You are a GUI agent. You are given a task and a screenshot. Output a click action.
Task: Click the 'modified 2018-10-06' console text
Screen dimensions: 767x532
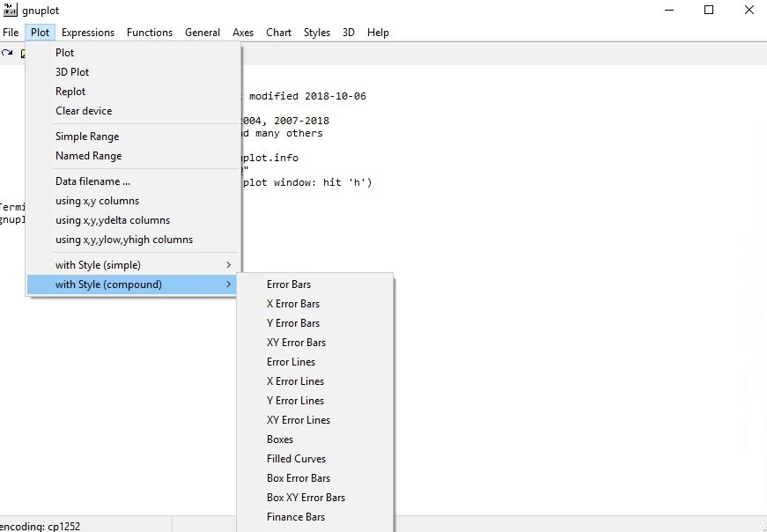coord(307,96)
